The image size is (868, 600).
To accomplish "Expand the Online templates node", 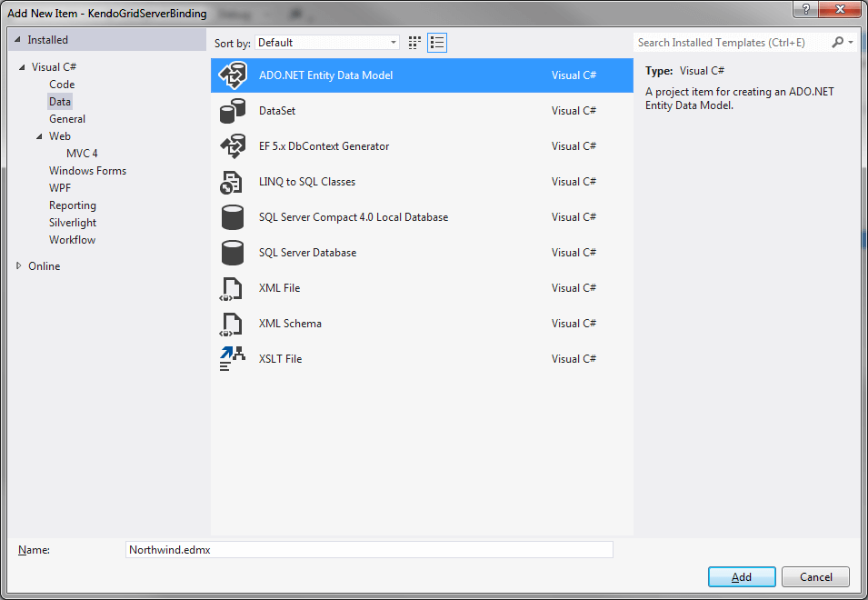I will (17, 265).
